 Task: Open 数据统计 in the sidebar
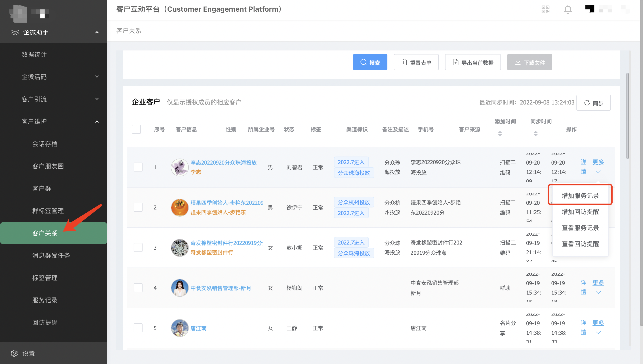click(54, 54)
